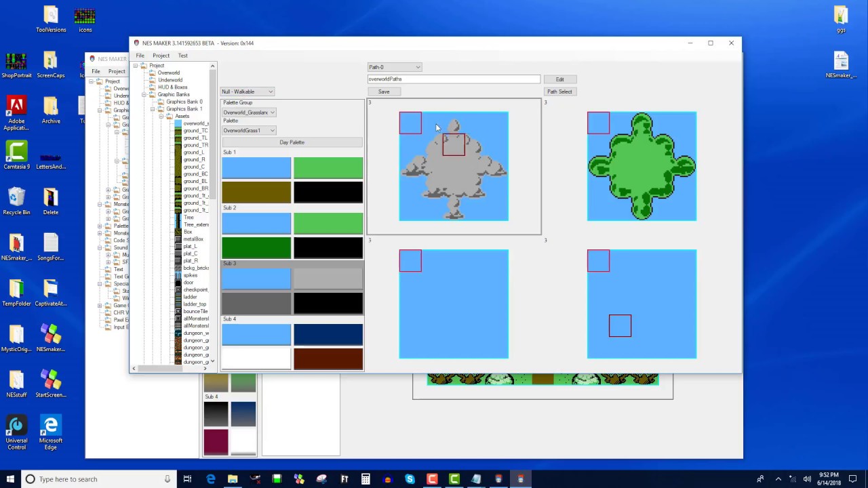Launch Universal Control app
868x488 pixels.
click(x=16, y=432)
